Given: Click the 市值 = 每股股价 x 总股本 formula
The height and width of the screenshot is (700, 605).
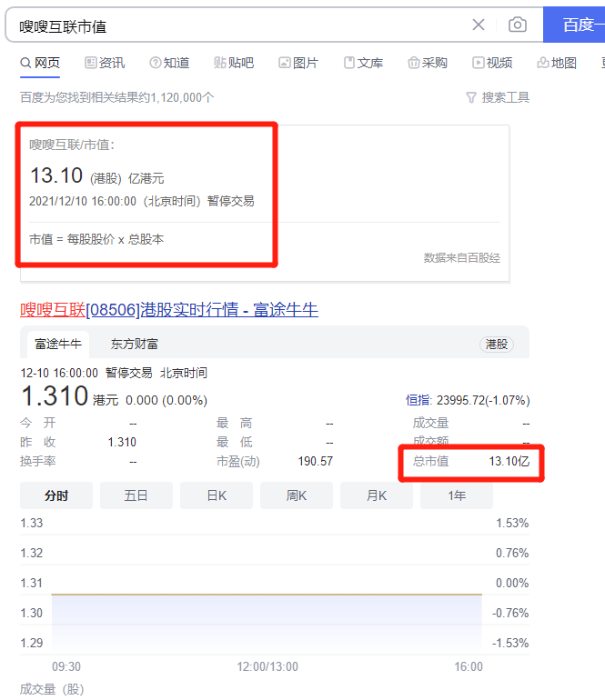Looking at the screenshot, I should (96, 239).
